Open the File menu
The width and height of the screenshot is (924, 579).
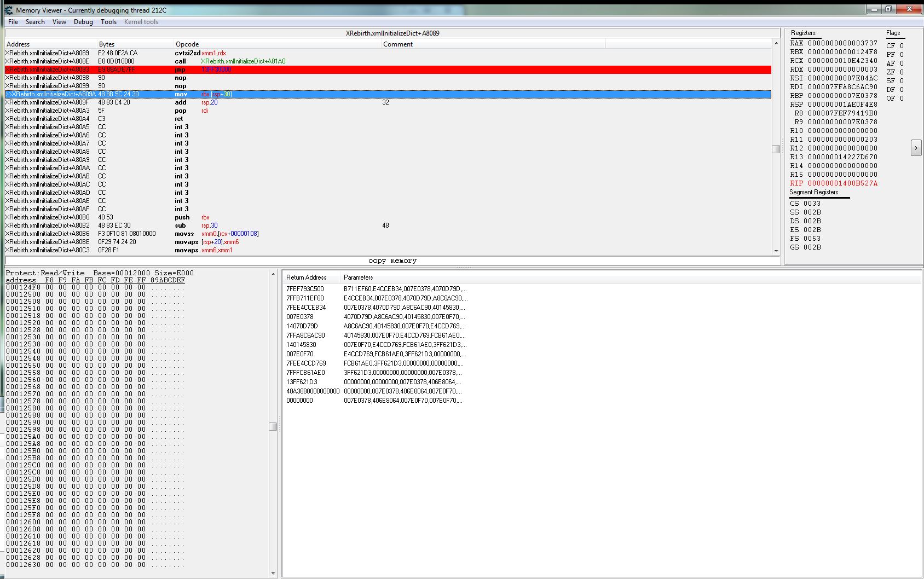point(13,22)
